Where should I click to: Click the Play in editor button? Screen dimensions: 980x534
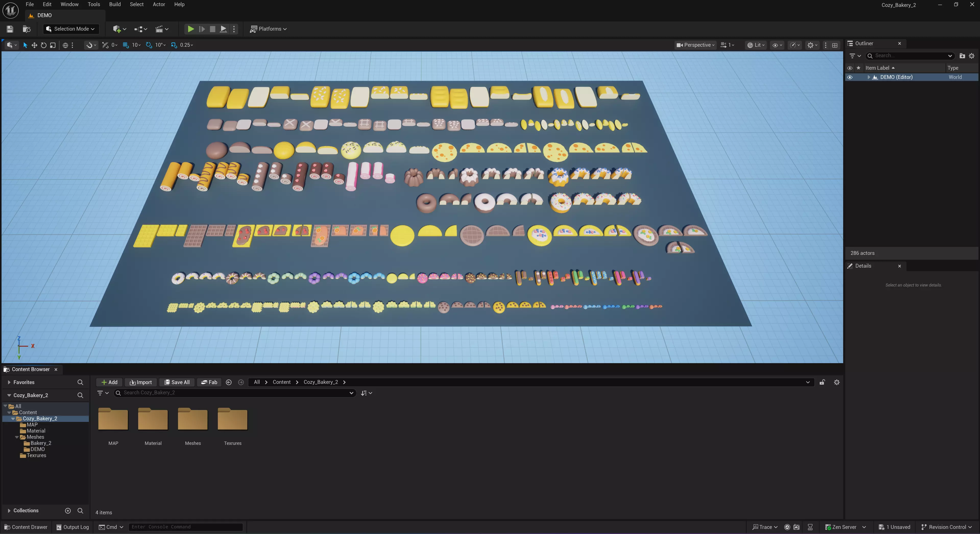click(x=191, y=29)
